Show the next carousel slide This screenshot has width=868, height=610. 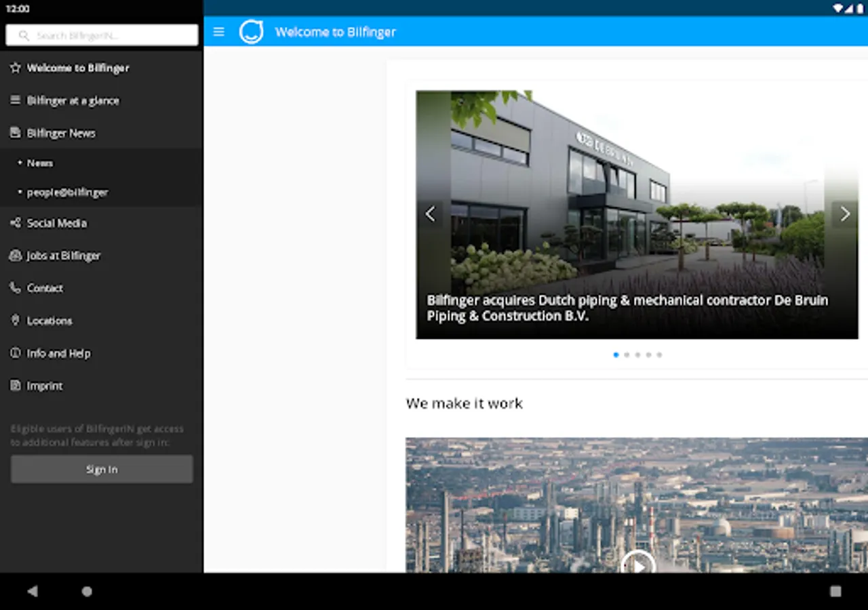coord(845,214)
